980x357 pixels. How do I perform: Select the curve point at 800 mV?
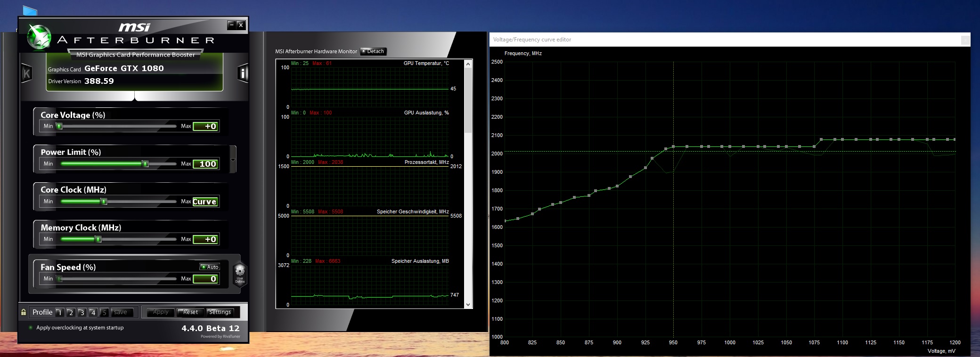point(505,221)
